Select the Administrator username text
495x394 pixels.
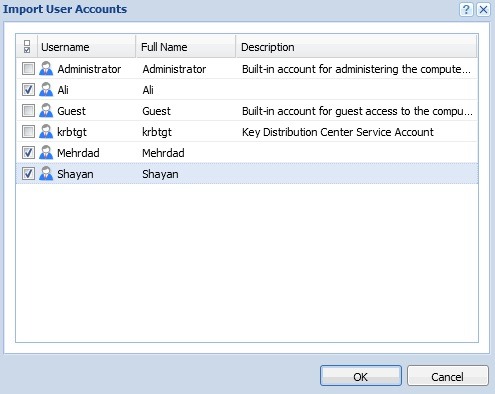[x=89, y=69]
